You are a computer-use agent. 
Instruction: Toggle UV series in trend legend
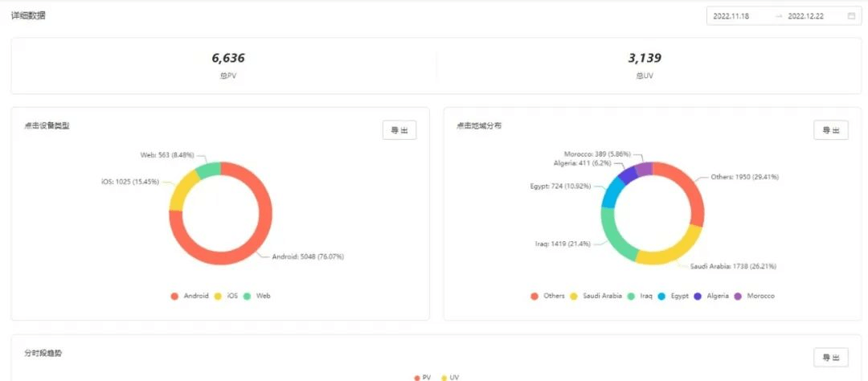click(449, 377)
